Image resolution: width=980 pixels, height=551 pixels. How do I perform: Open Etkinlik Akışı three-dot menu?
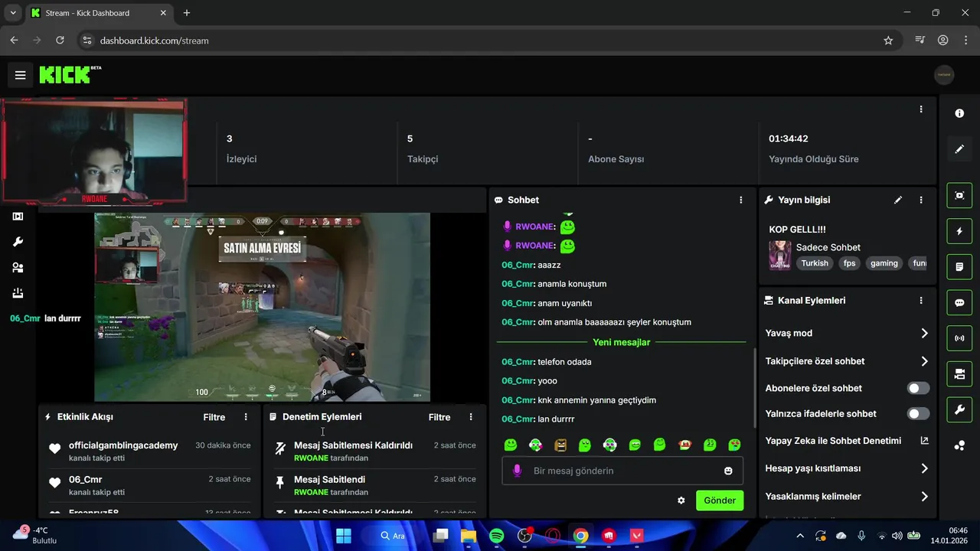coord(246,417)
